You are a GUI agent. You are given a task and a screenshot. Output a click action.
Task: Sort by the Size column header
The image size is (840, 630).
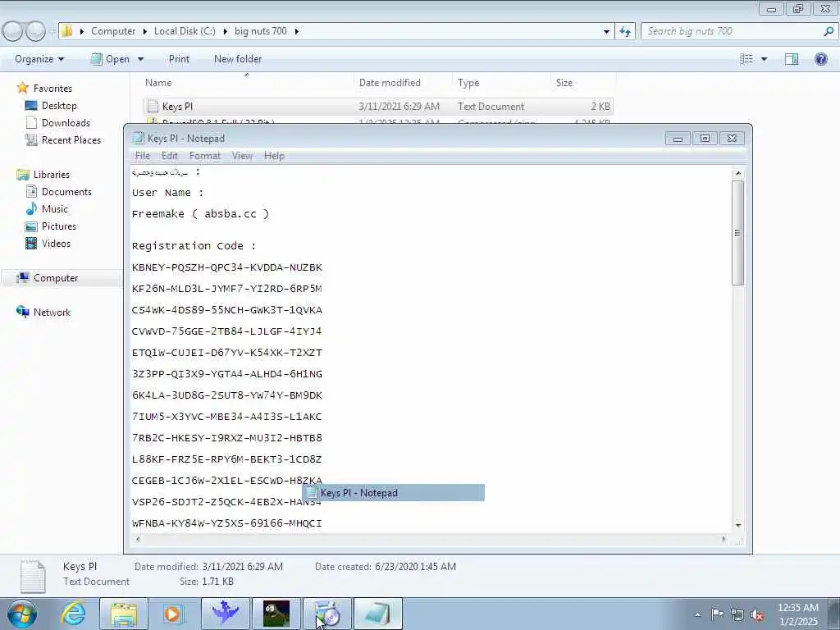[x=582, y=83]
